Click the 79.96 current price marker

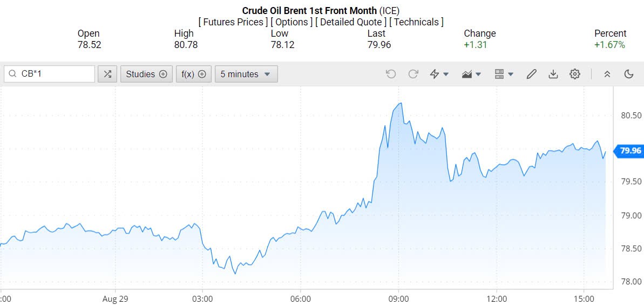click(x=630, y=151)
